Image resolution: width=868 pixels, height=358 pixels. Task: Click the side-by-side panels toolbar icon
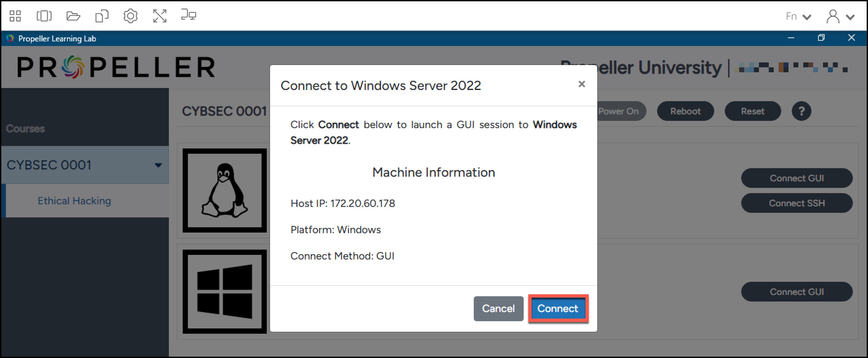tap(44, 16)
